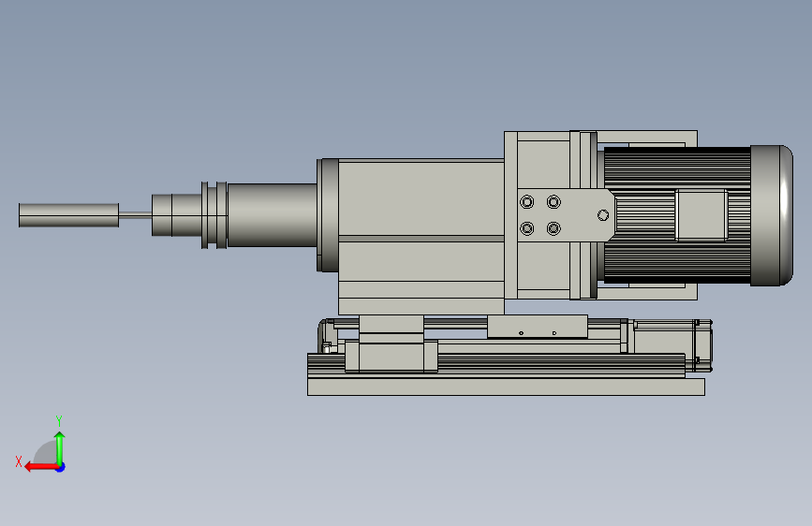Image resolution: width=812 pixels, height=526 pixels.
Task: Select the cutting tool shaft at far left
Action: coord(69,215)
